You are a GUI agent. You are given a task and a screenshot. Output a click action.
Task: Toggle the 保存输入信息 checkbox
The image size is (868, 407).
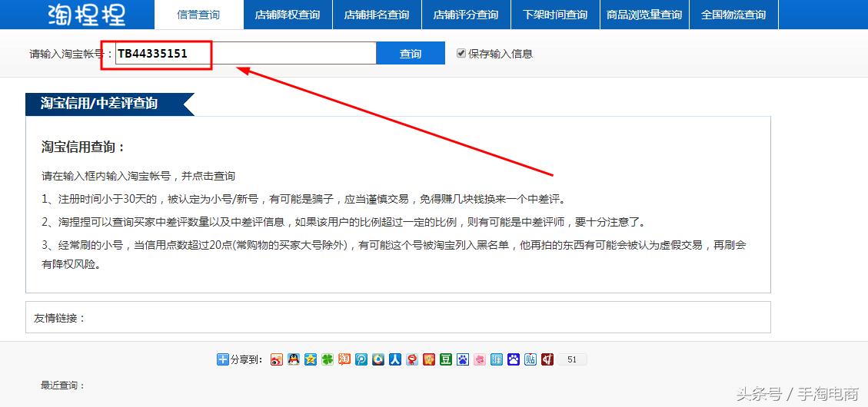coord(461,53)
